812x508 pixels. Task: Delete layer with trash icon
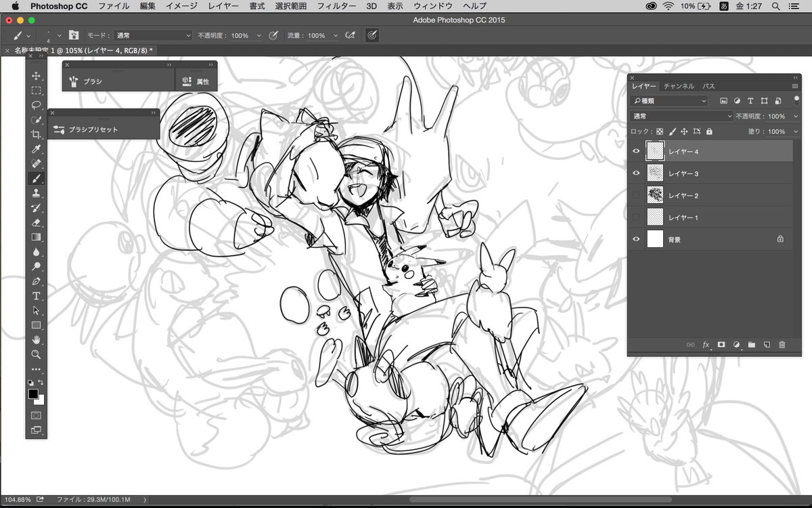coord(782,345)
